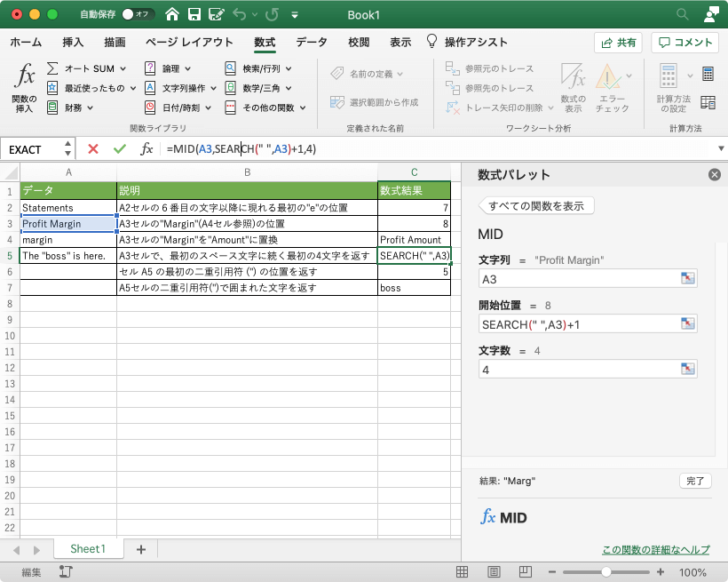Open the ホーム tab
728x582 pixels.
(26, 43)
